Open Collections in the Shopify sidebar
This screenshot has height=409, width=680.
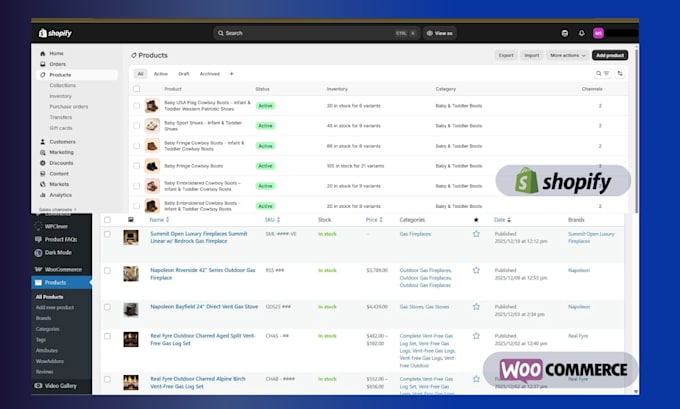(x=62, y=85)
